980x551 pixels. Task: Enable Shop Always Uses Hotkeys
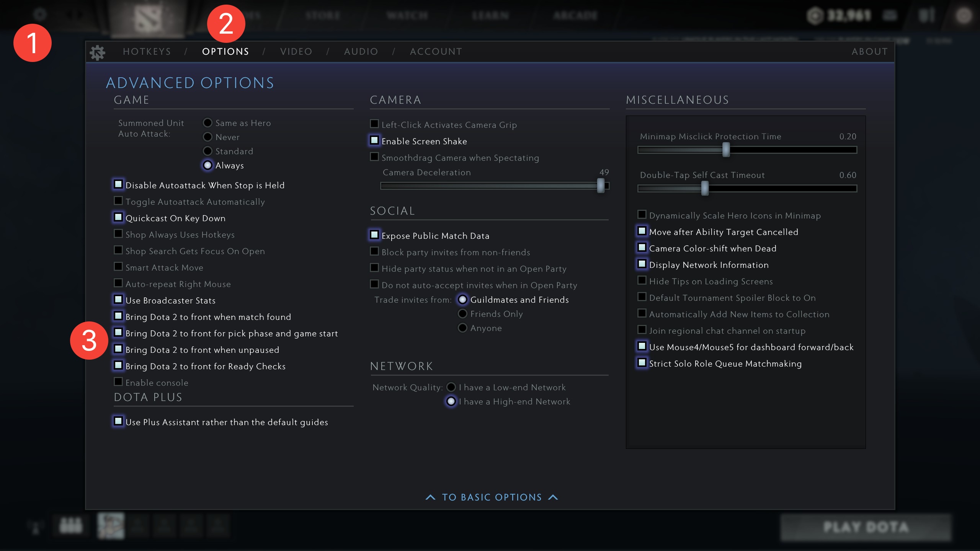click(118, 234)
